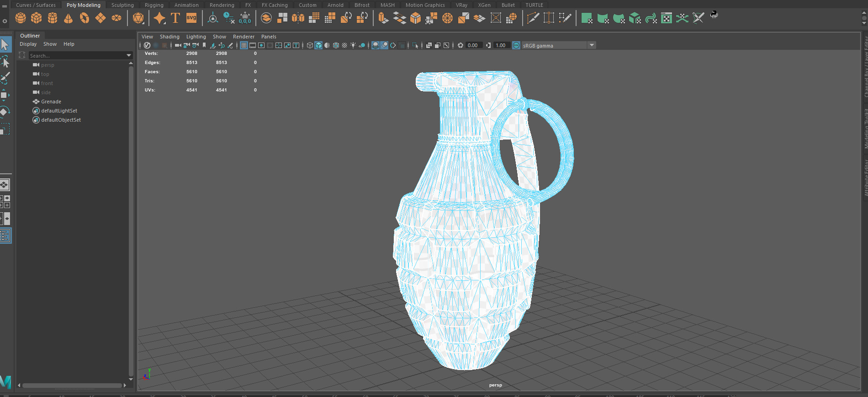Toggle the resolution gate overlay
This screenshot has width=868, height=397.
[x=261, y=45]
